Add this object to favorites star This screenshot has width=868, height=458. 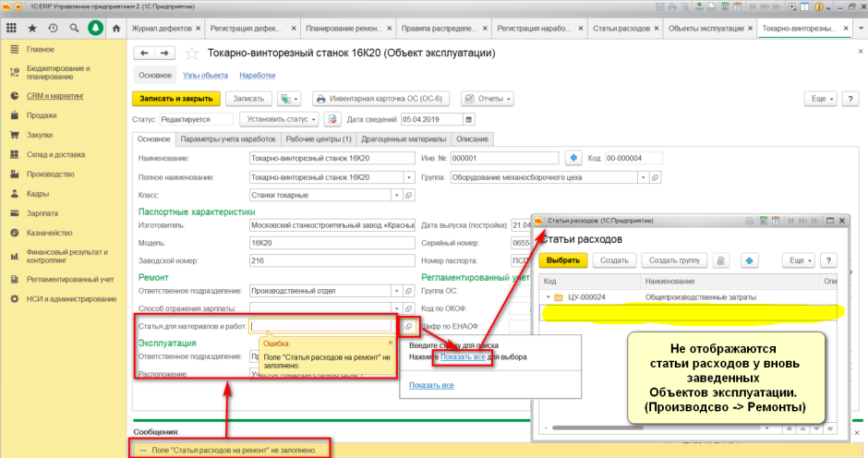[191, 54]
